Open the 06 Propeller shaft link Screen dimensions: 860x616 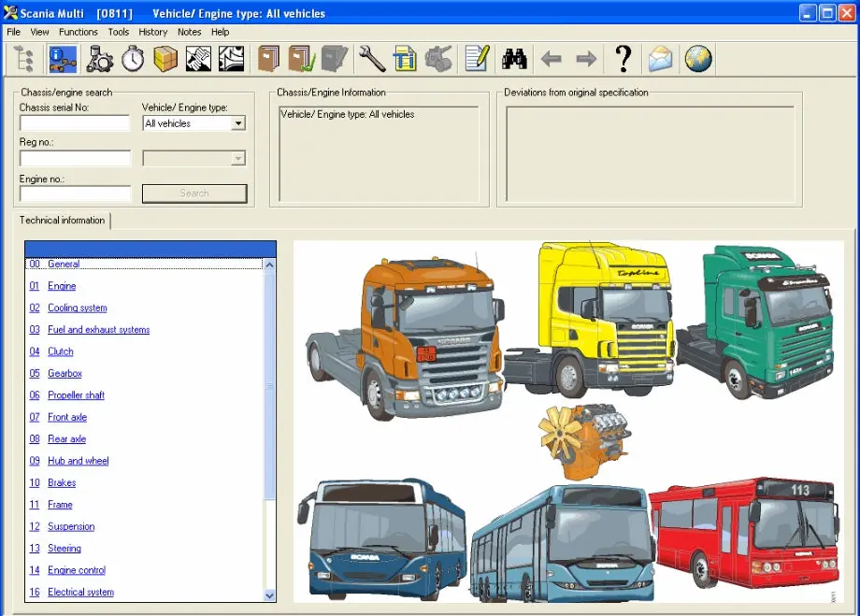pyautogui.click(x=67, y=395)
